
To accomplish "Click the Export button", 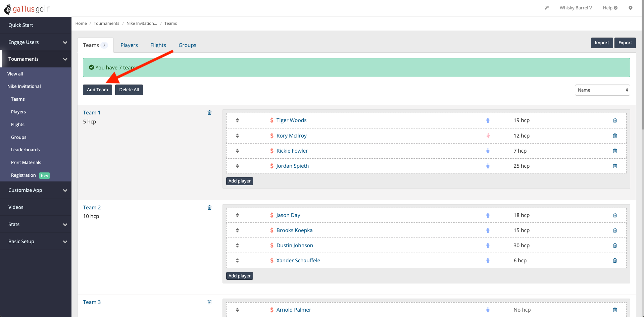I will [x=625, y=43].
